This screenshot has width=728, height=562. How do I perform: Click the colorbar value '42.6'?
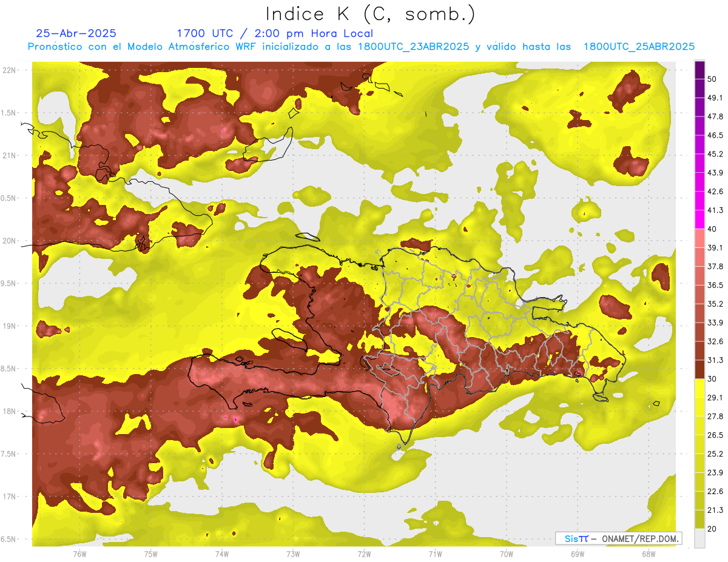715,192
